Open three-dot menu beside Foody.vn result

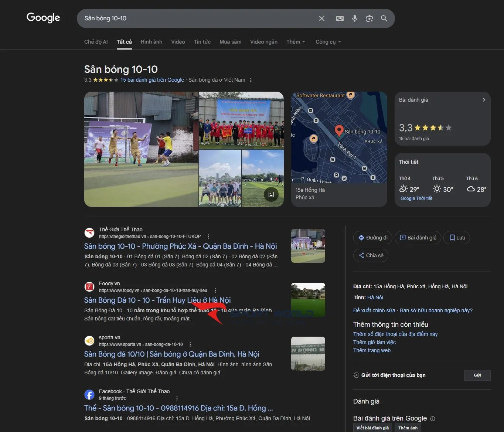(x=215, y=290)
